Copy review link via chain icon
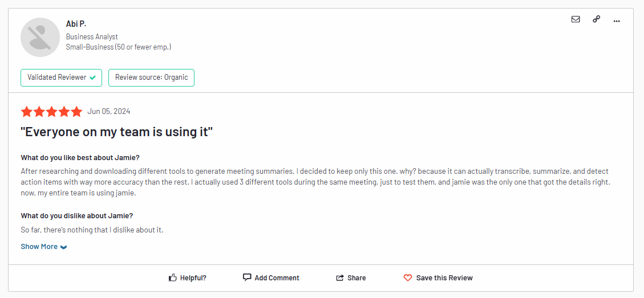644x298 pixels. click(596, 19)
